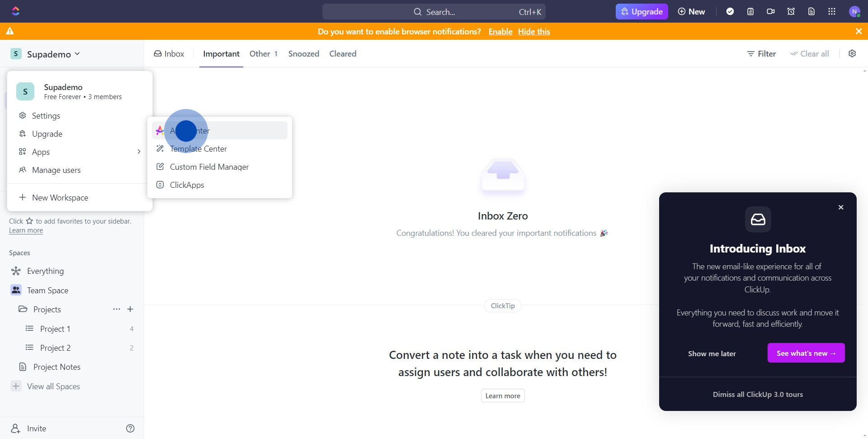Screen dimensions: 868x439
Task: Click the 'See what's new' button
Action: tap(806, 353)
